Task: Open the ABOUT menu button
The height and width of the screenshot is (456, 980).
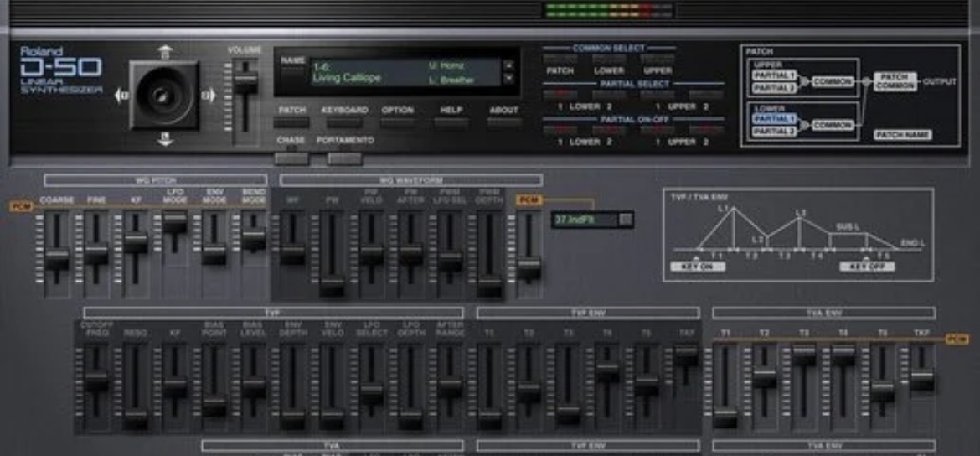Action: tap(504, 122)
